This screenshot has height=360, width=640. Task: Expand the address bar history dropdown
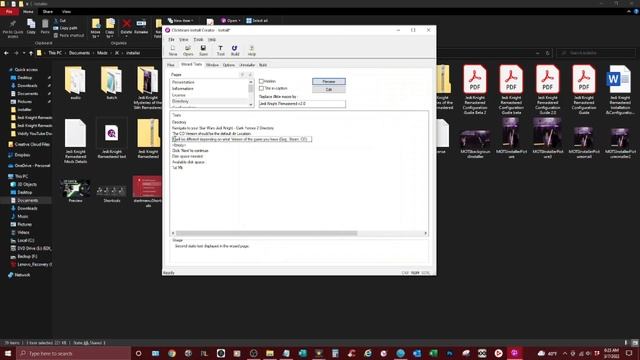[x=538, y=53]
